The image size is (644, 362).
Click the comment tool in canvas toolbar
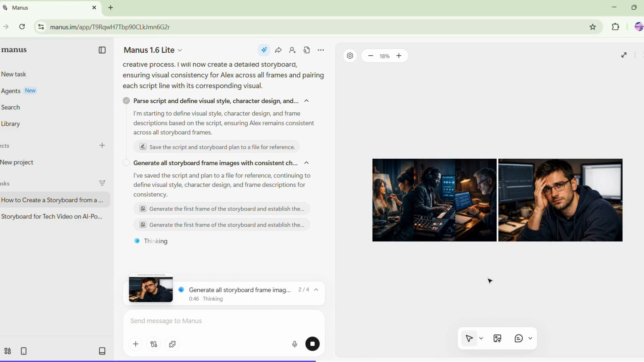[x=518, y=338]
